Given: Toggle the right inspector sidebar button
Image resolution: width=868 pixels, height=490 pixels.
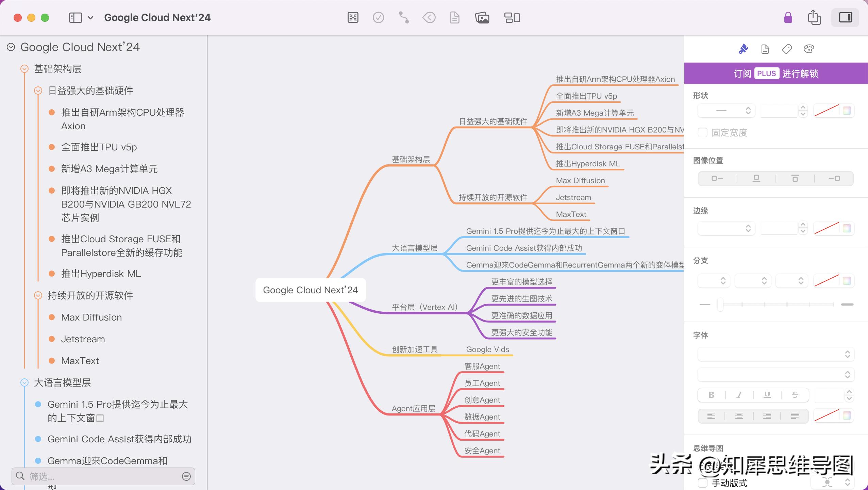Looking at the screenshot, I should click(845, 17).
